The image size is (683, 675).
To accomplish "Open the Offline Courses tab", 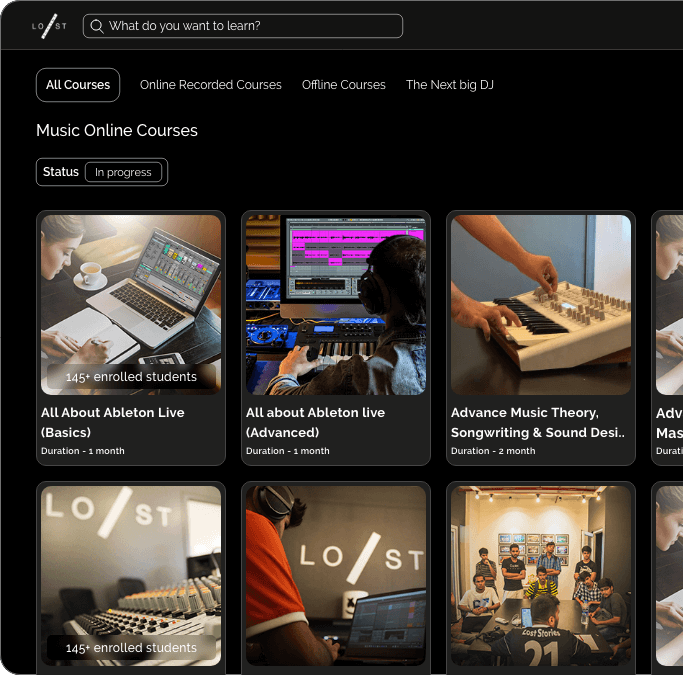I will pos(344,85).
